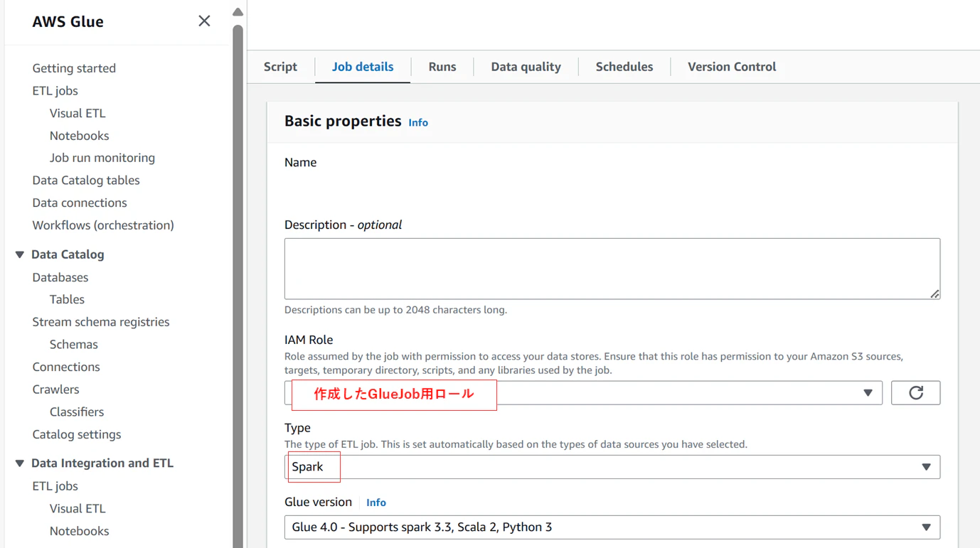
Task: Open Connections under Data Catalog
Action: point(66,367)
